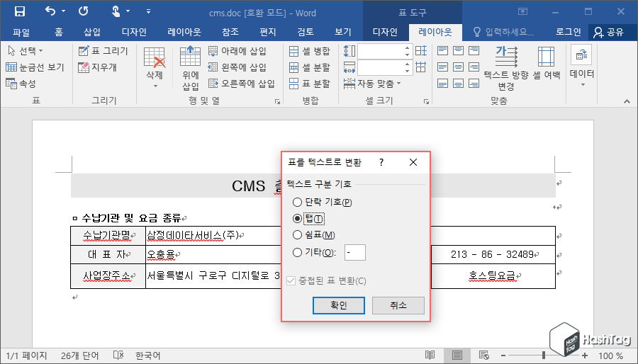
Task: Click the align top left icon
Action: click(x=442, y=51)
